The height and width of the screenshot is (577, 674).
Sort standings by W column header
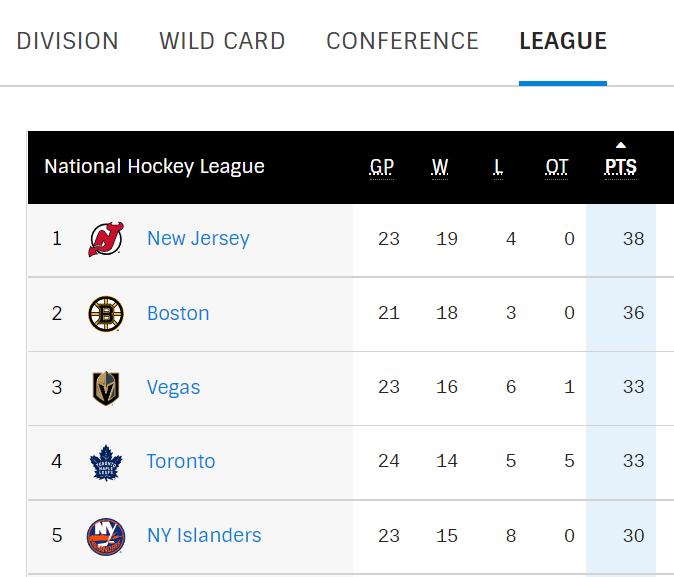point(440,167)
